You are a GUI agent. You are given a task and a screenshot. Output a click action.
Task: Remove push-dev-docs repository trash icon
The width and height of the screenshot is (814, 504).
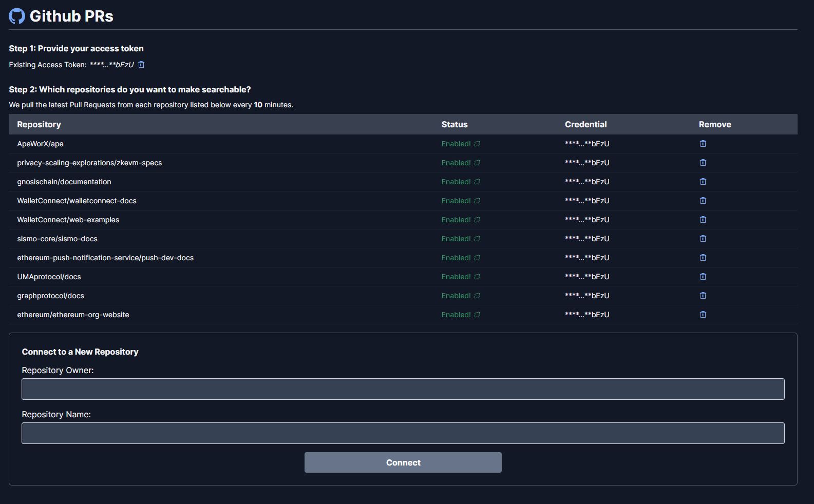[x=703, y=258]
